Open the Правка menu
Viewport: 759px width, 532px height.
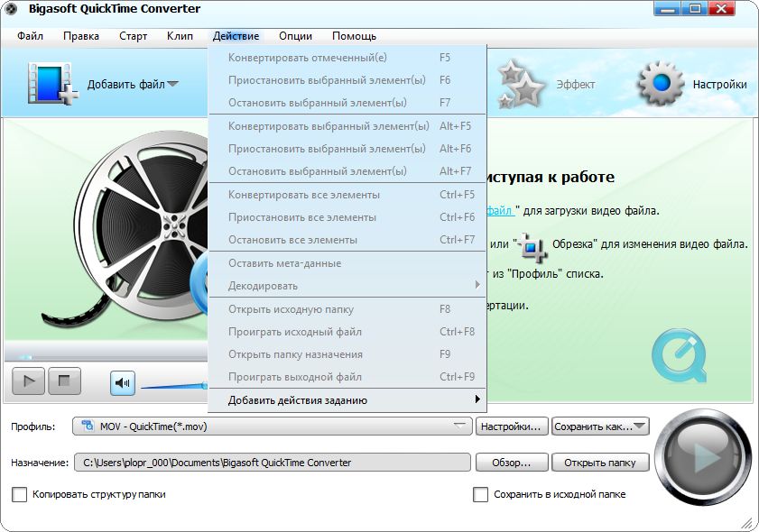[x=81, y=36]
